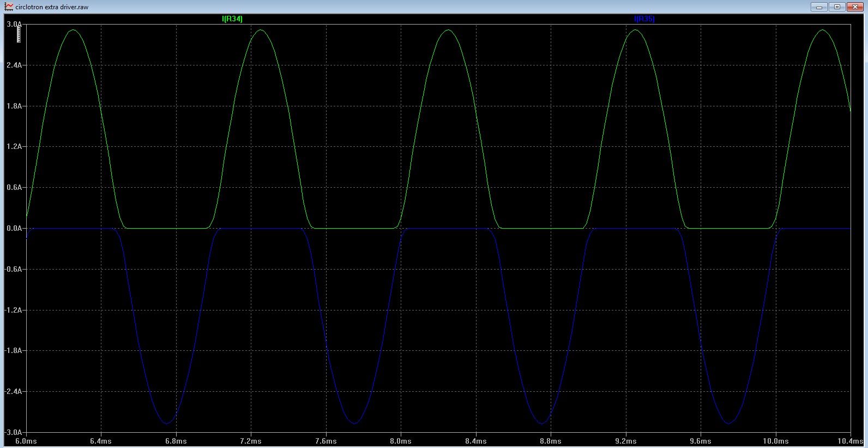Screen dimensions: 868x448
Task: Click the 10.0ms time axis label
Action: pyautogui.click(x=775, y=441)
